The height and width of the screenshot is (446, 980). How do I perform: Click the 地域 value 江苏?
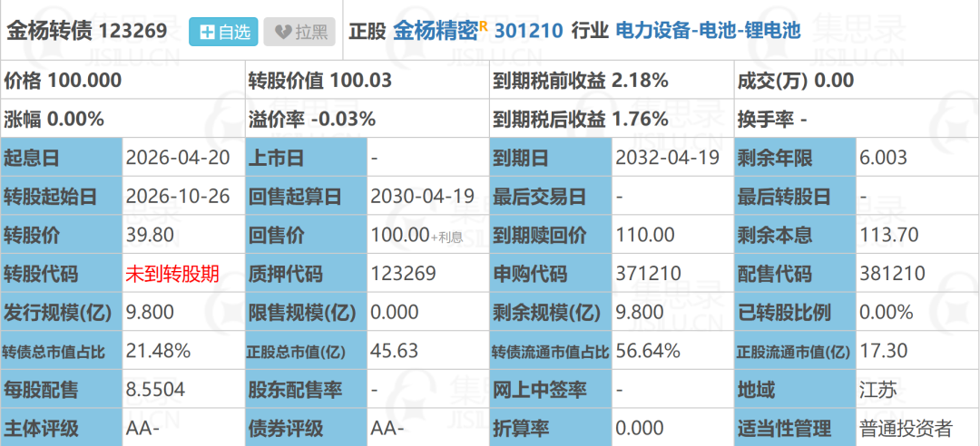tap(878, 391)
